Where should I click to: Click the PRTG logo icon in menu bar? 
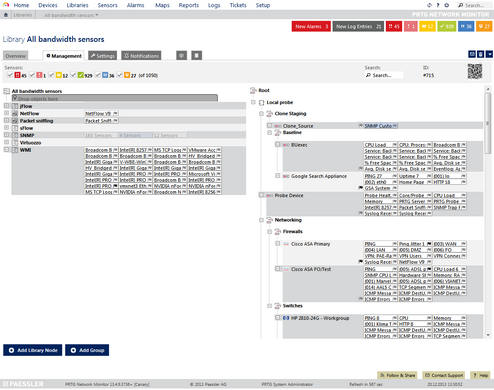6,5
